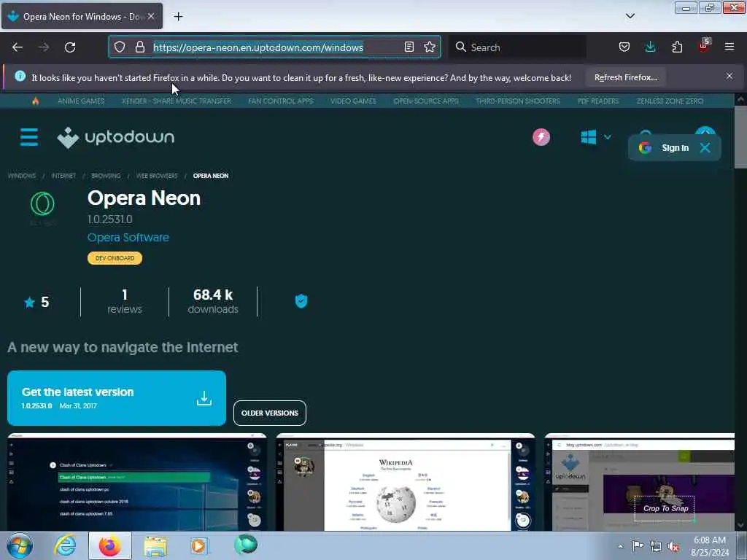This screenshot has width=747, height=560.
Task: Open the Crop To Snap screenshot
Action: [x=639, y=482]
